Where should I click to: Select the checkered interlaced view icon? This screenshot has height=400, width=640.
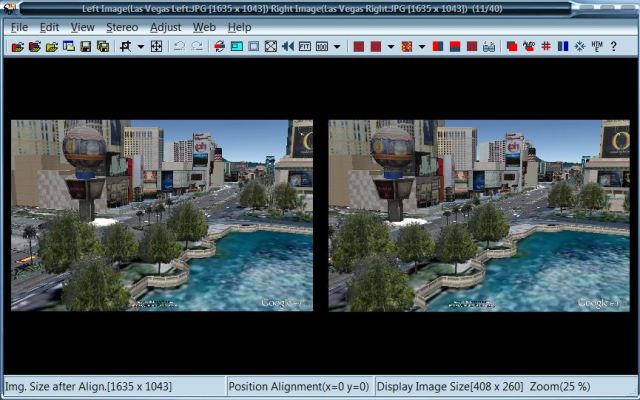[x=407, y=47]
